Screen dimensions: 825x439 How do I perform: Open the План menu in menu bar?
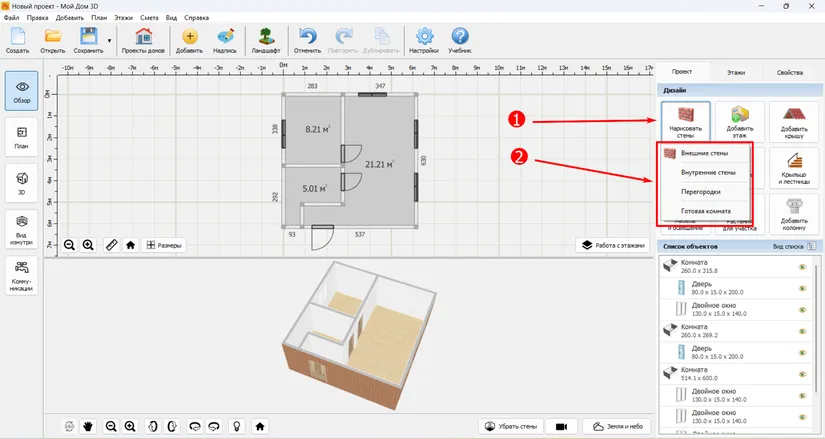tap(99, 17)
